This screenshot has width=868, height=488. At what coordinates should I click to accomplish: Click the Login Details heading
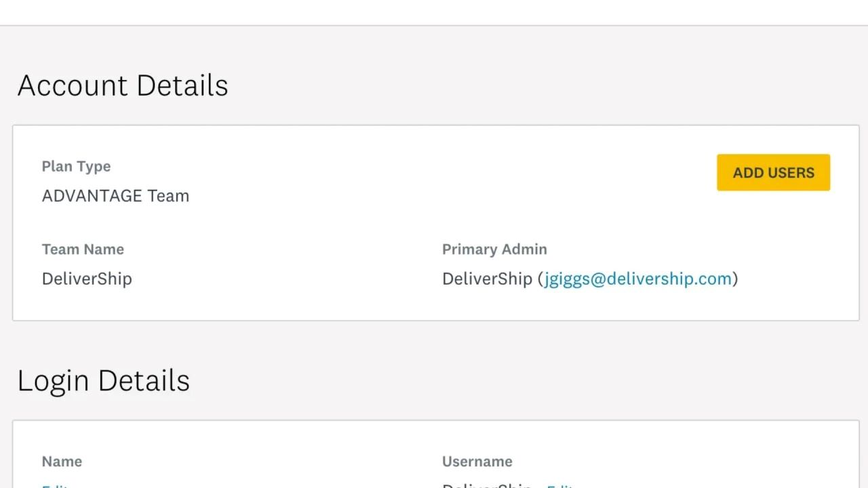pyautogui.click(x=103, y=381)
